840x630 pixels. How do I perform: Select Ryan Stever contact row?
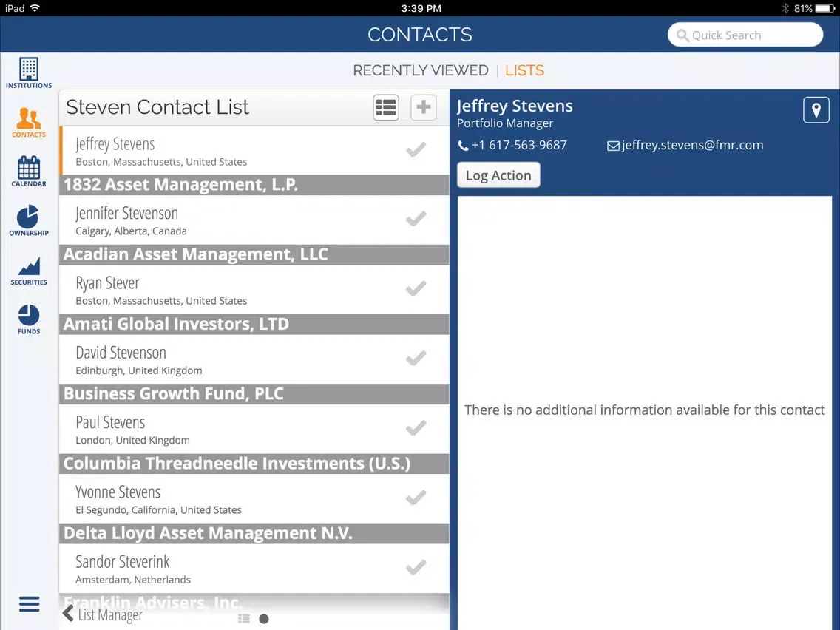pyautogui.click(x=254, y=290)
